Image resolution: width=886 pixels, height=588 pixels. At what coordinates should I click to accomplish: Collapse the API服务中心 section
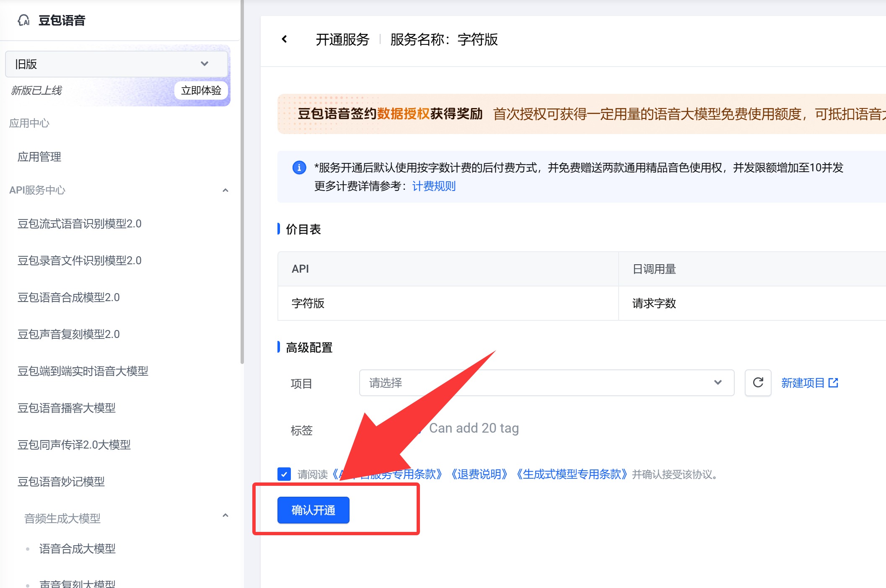click(225, 190)
